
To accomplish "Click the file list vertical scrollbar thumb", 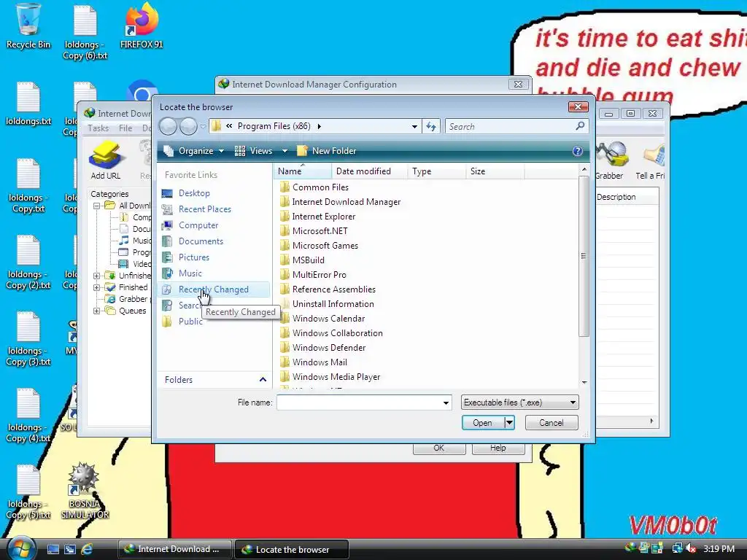I will (x=584, y=256).
